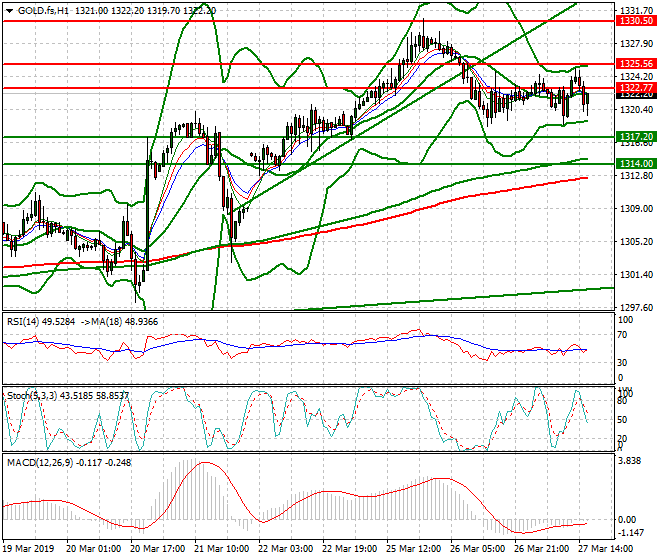Click the 19 Mar 2019 date on time axis
Image resolution: width=660 pixels, height=560 pixels.
(29, 549)
